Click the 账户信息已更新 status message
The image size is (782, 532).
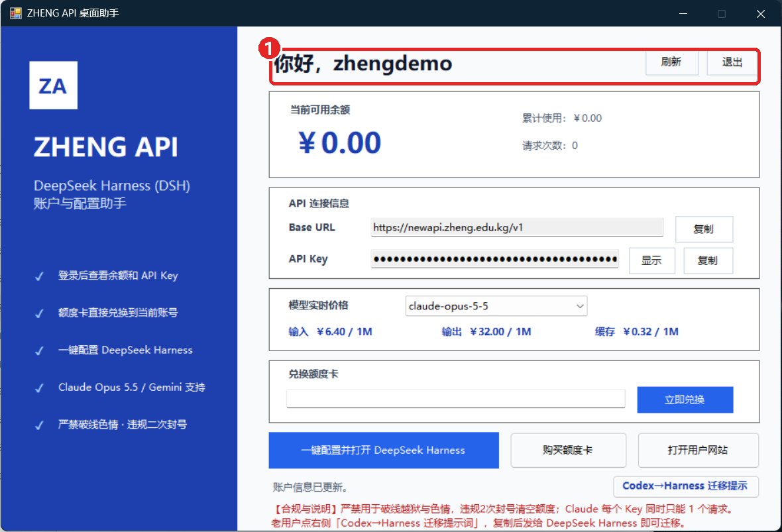click(309, 488)
